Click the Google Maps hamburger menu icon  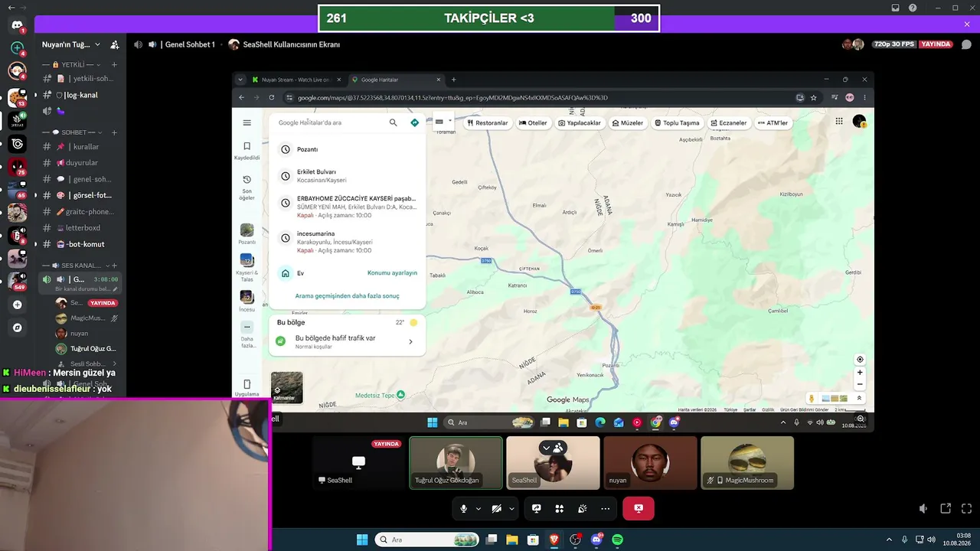pos(247,122)
